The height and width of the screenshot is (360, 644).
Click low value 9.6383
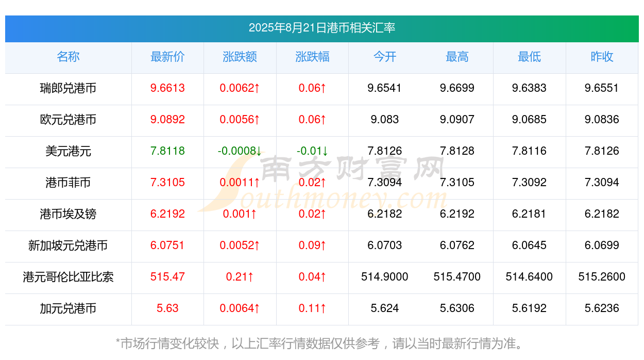pos(529,88)
